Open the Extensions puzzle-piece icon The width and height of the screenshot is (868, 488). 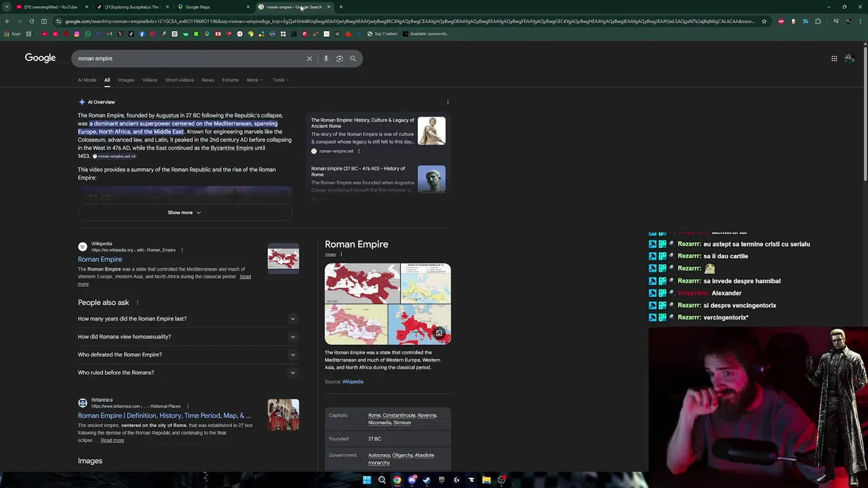click(818, 21)
